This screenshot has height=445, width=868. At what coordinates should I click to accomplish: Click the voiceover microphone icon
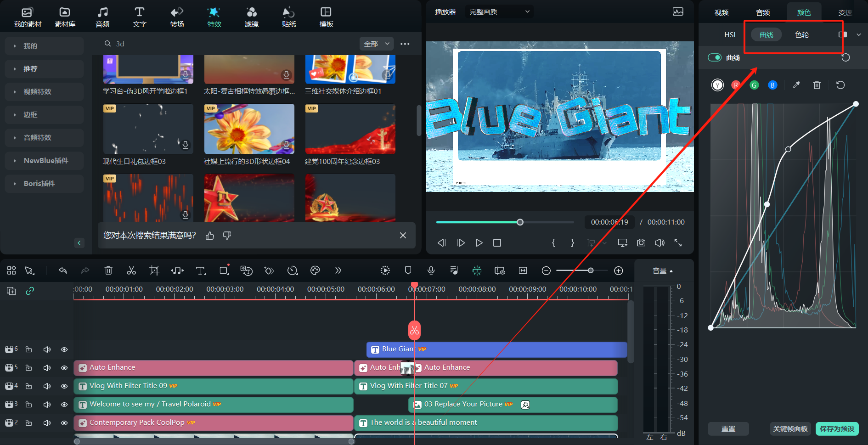tap(431, 270)
